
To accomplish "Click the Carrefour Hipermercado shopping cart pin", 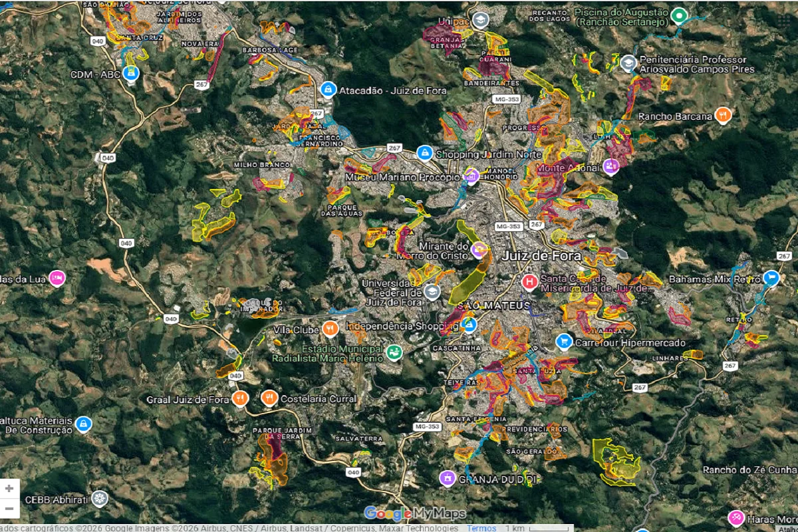I will coord(564,342).
